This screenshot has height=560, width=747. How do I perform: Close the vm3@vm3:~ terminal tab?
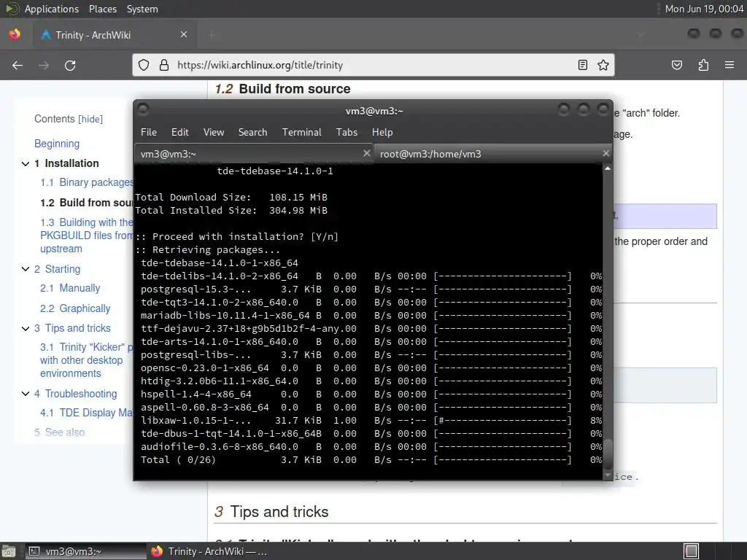pyautogui.click(x=366, y=153)
